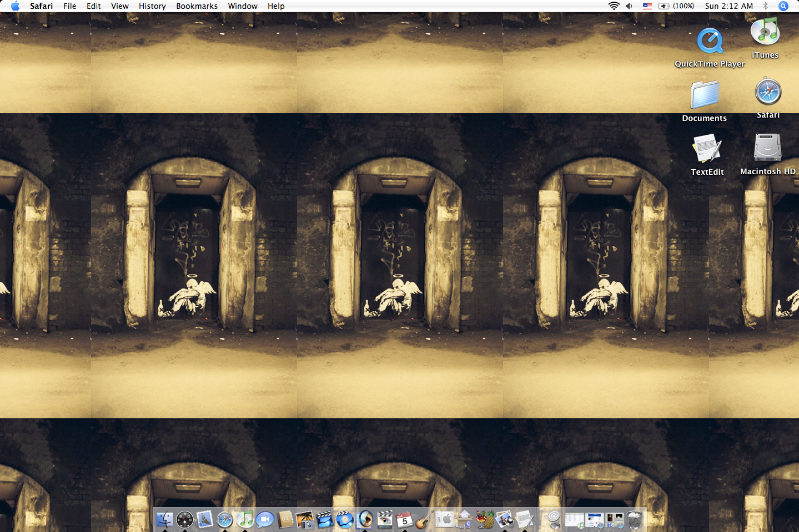Open the @ spring web link in dock

pos(554,519)
